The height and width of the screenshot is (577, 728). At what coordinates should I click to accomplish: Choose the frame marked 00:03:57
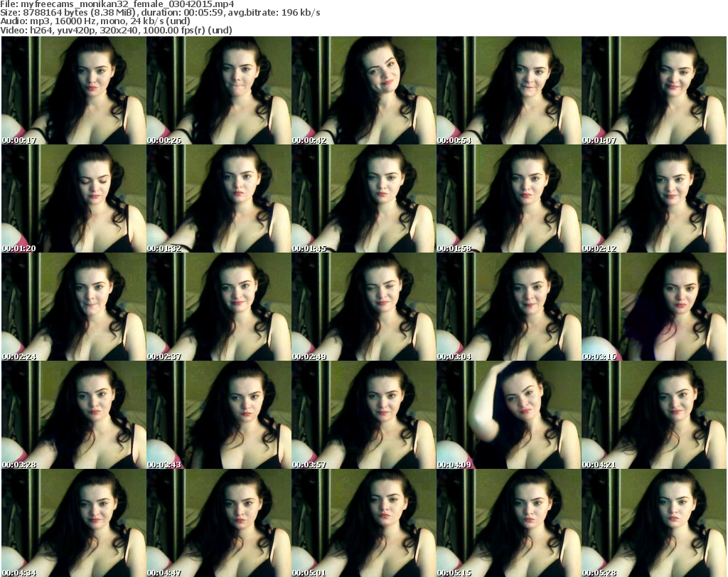(364, 415)
